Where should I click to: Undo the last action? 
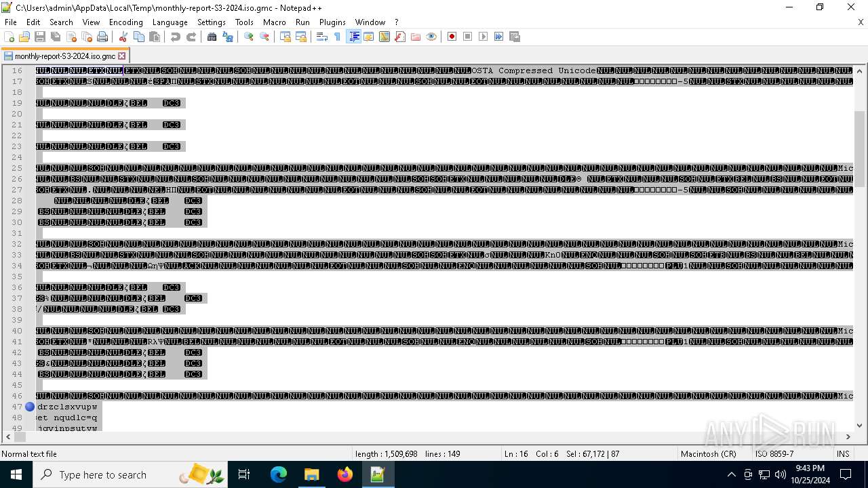(176, 37)
